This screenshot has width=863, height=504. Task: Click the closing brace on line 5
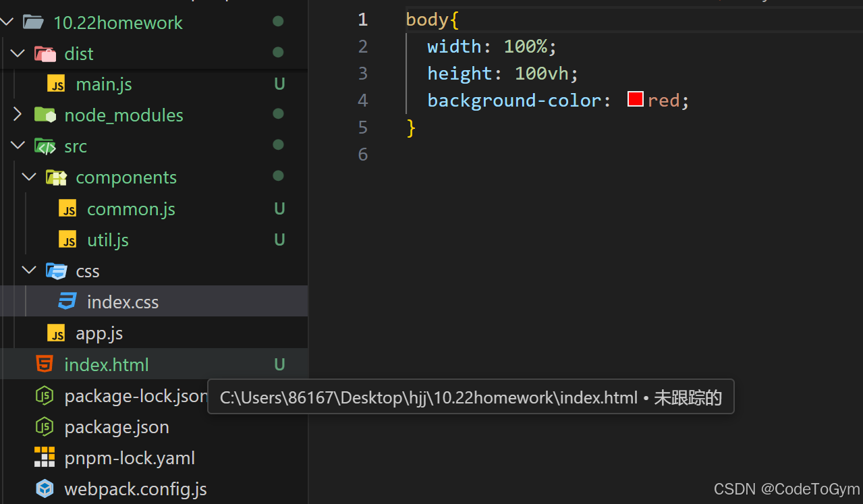click(x=411, y=128)
